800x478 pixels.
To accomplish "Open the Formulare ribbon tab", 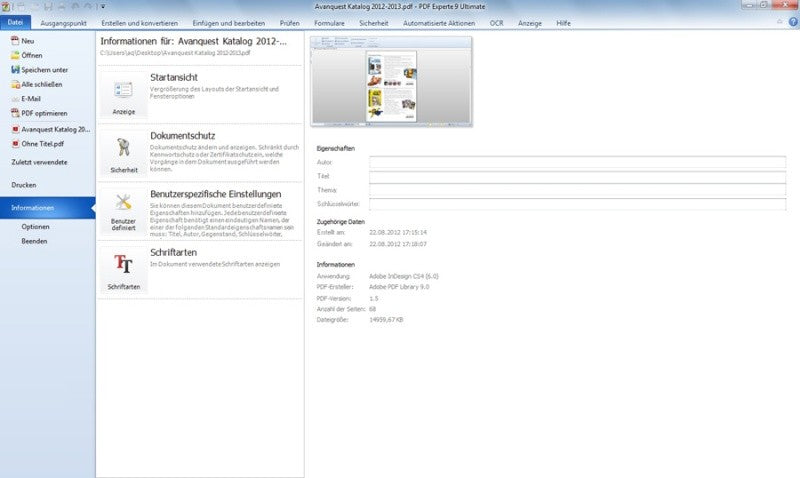I will coord(329,23).
